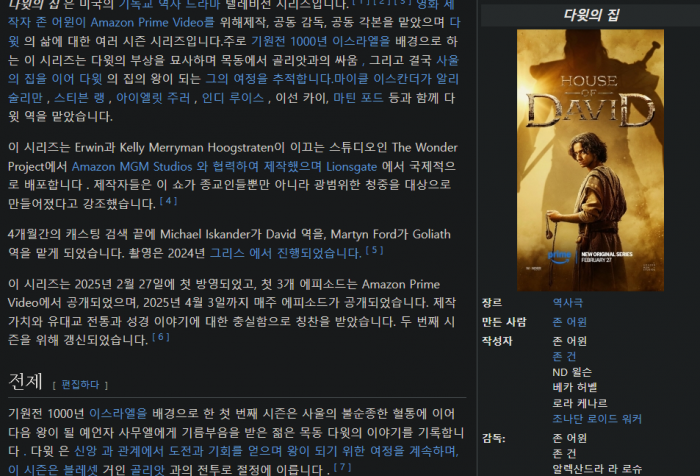Click the 다윗의 집 infobox title
The image size is (700, 476).
[591, 15]
